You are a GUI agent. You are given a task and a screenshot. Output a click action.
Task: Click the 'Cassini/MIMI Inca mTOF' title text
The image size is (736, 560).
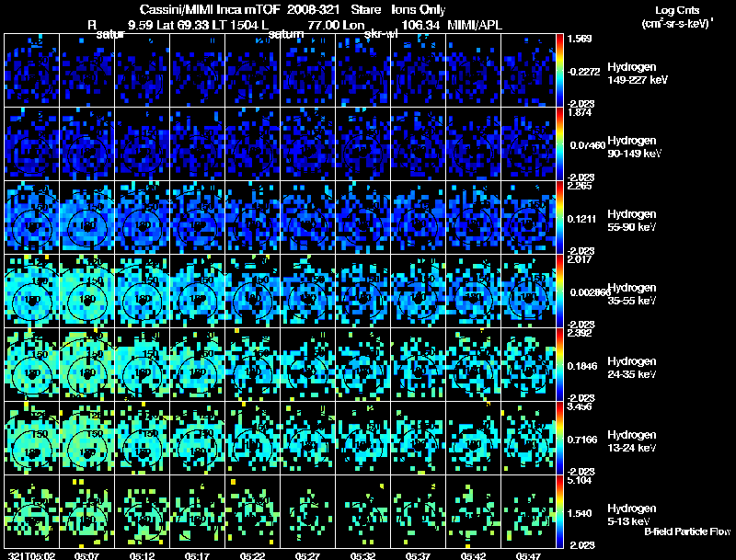coord(211,9)
